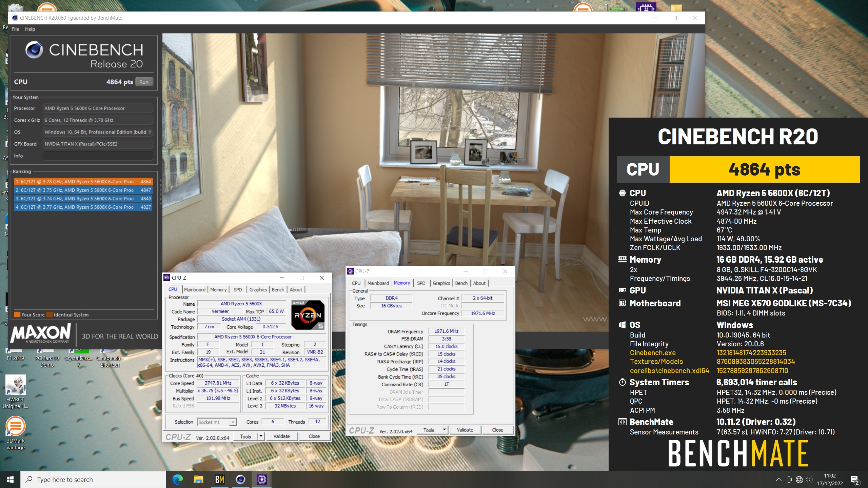868x488 pixels.
Task: Open Bench tab in right CPU-Z window
Action: click(461, 283)
